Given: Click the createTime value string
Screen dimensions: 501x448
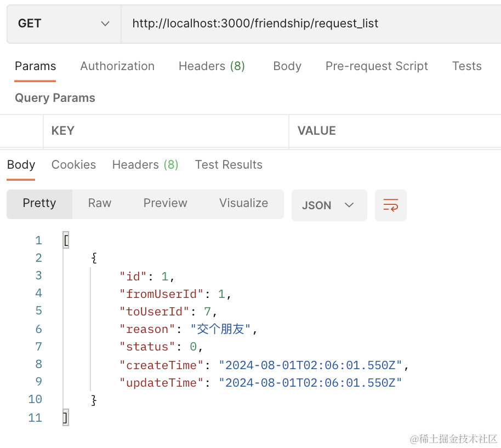Looking at the screenshot, I should [310, 365].
